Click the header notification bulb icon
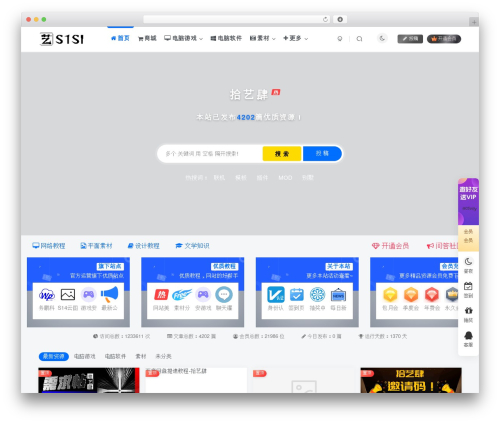The width and height of the screenshot is (500, 423). pyautogui.click(x=340, y=39)
